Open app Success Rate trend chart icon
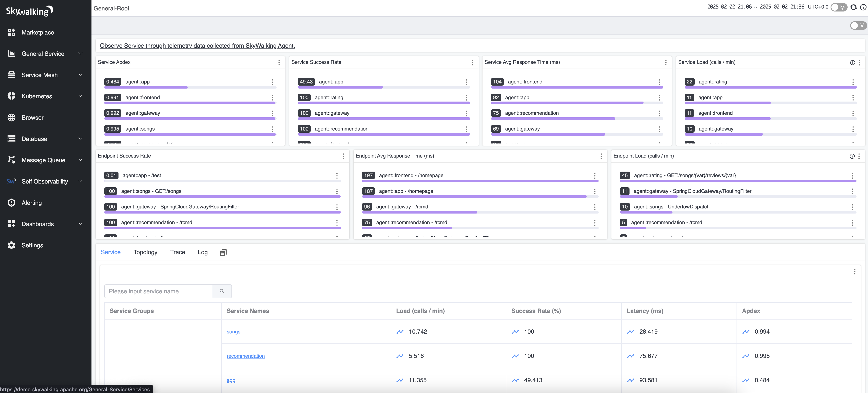Screen dimensions: 868x393 515,380
